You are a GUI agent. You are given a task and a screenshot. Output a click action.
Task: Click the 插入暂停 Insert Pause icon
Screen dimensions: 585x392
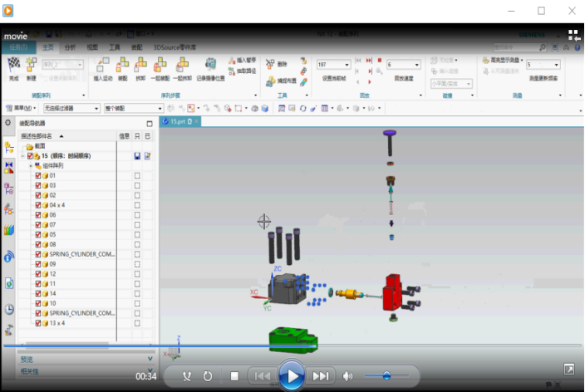[x=232, y=61]
